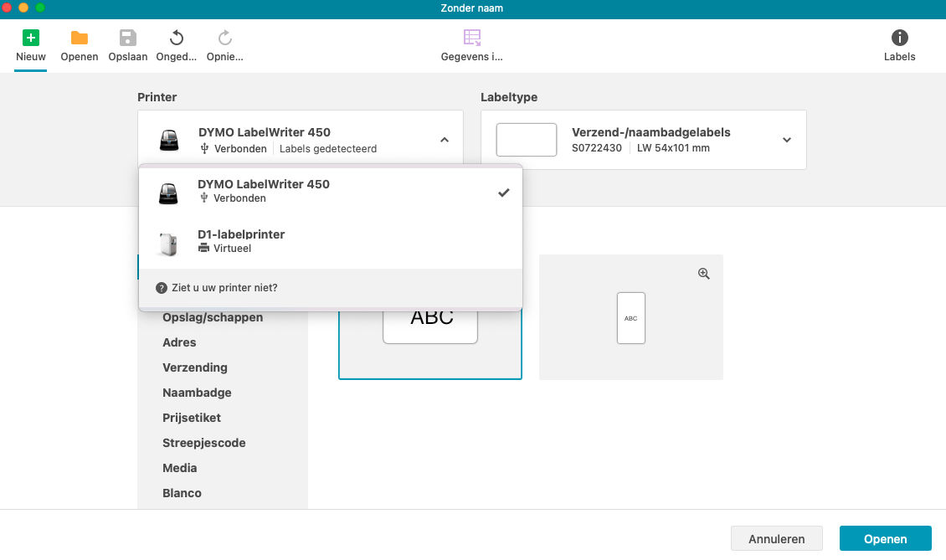Select the vertical ABC label thumbnail
The width and height of the screenshot is (946, 560).
click(631, 318)
